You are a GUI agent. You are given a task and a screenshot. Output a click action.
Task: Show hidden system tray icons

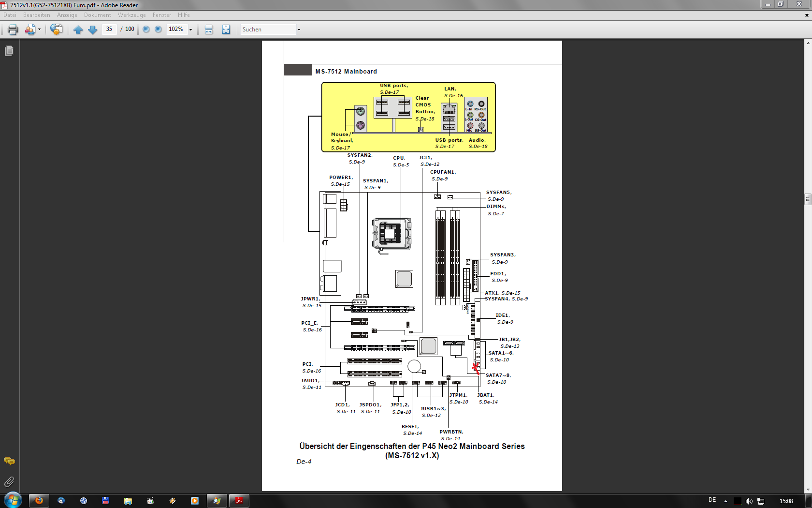725,501
